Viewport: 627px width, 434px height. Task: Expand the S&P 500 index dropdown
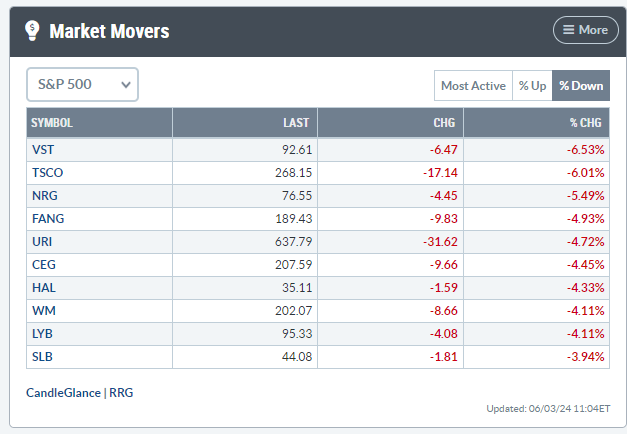click(x=82, y=84)
